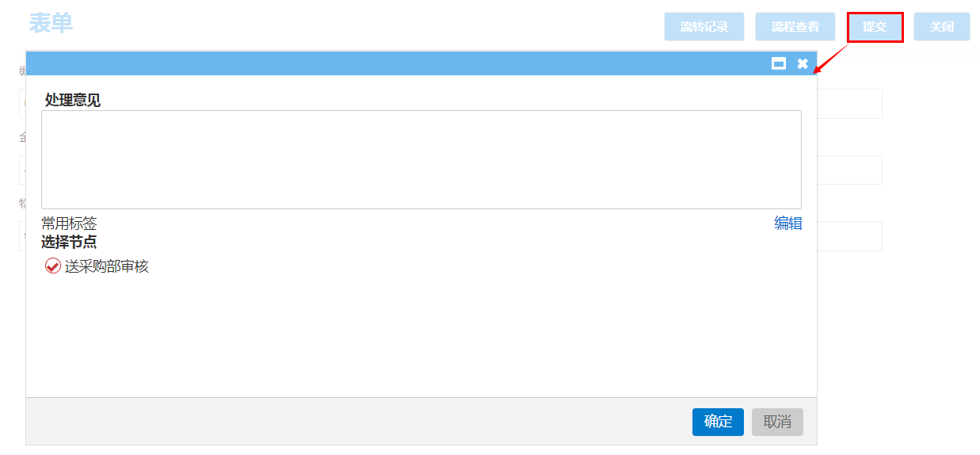Click the 表单 page title

51,24
